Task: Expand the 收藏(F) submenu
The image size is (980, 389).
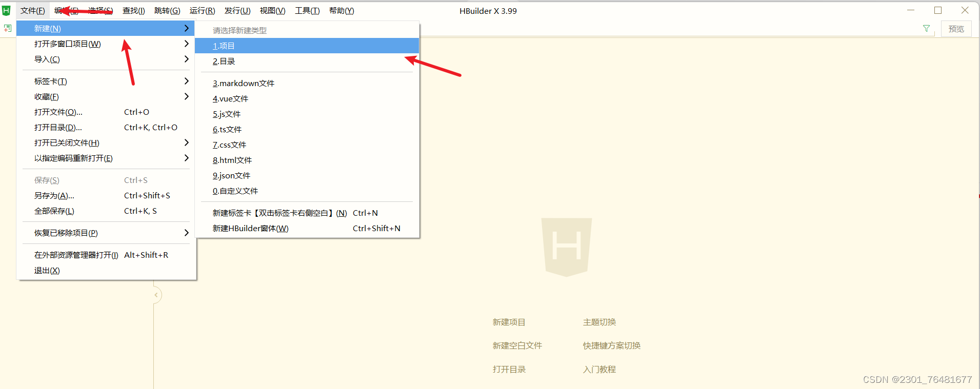Action: click(106, 97)
